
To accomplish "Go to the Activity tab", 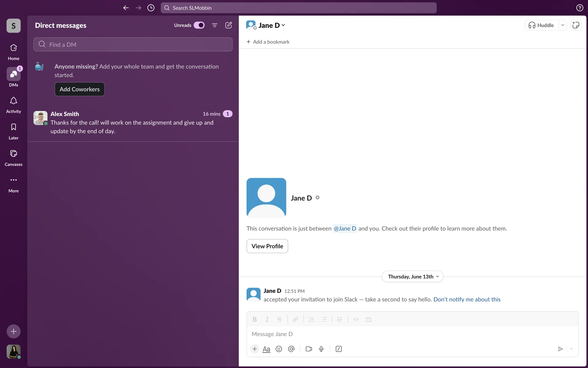I will click(13, 105).
